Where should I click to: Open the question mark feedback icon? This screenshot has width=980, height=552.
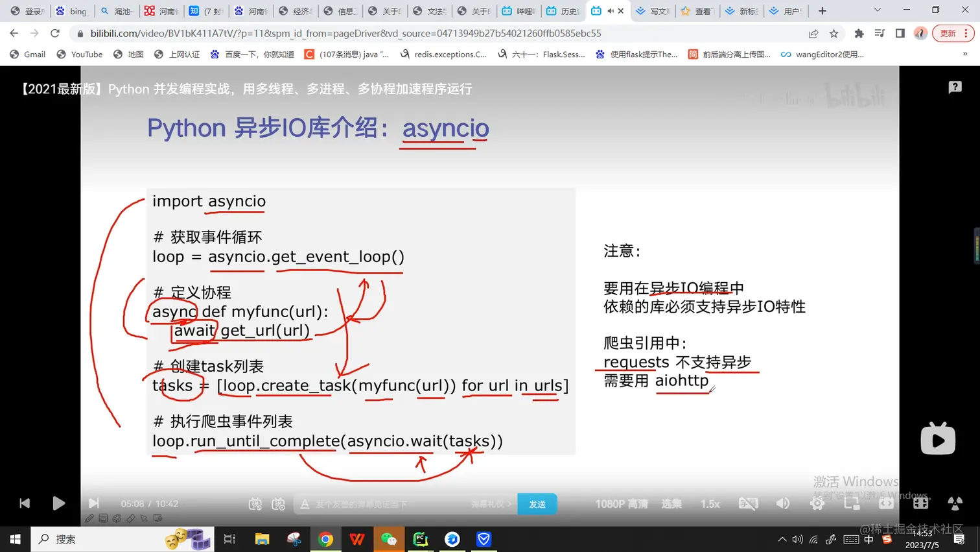pyautogui.click(x=955, y=87)
